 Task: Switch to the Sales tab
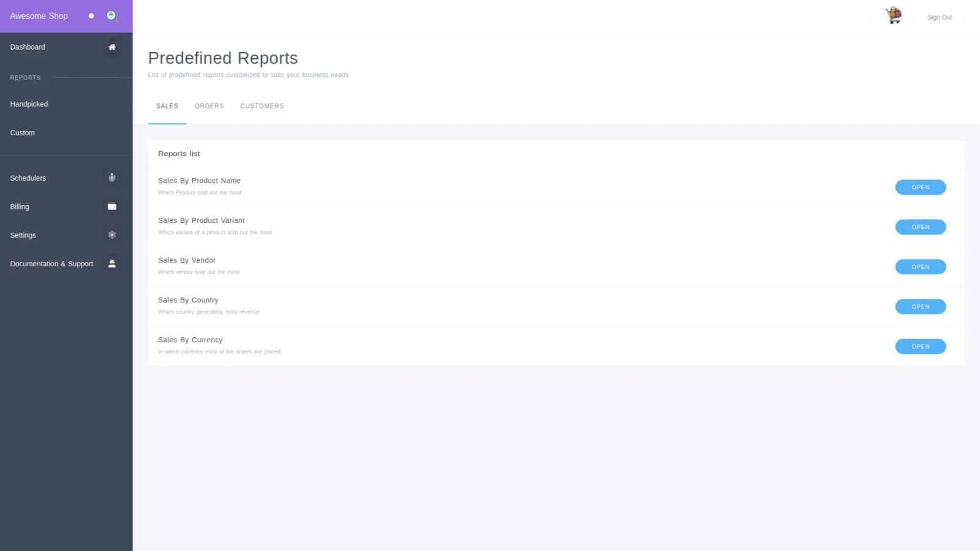(167, 106)
